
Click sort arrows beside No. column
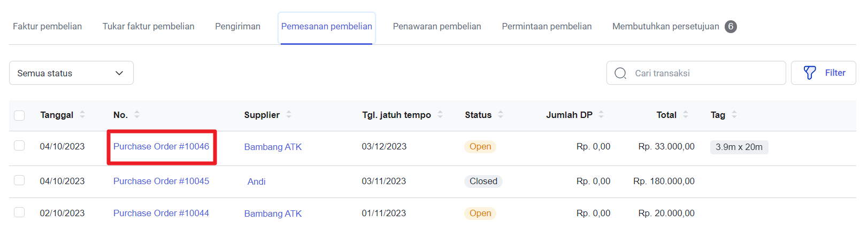137,114
